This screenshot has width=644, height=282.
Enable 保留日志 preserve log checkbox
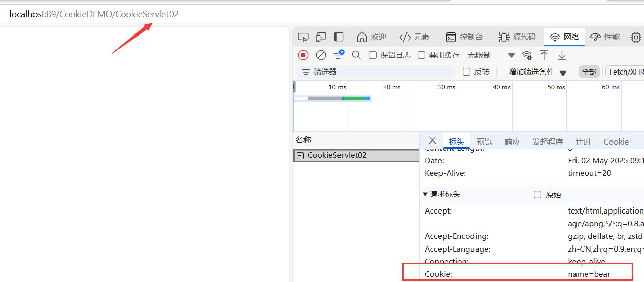372,55
